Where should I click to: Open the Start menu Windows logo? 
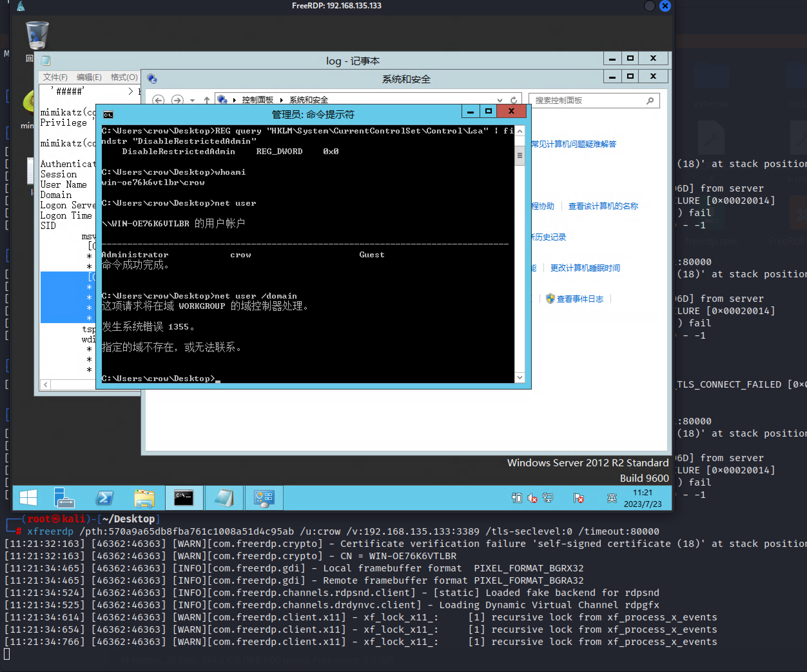[28, 498]
